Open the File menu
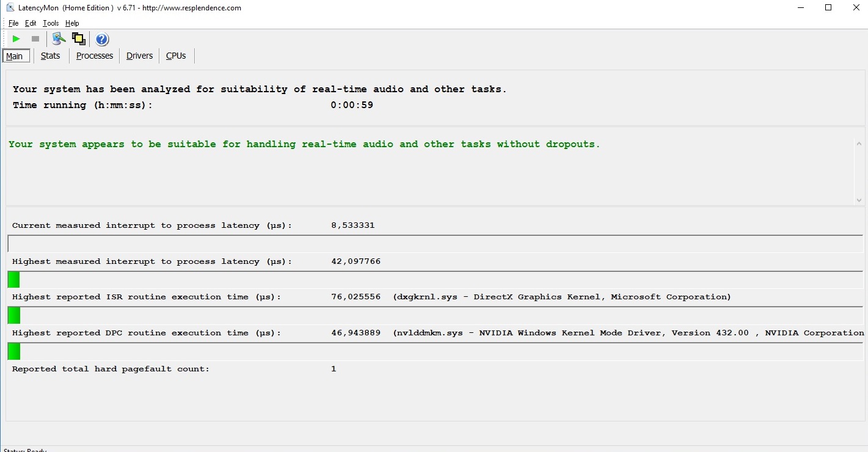The width and height of the screenshot is (868, 452). point(13,23)
